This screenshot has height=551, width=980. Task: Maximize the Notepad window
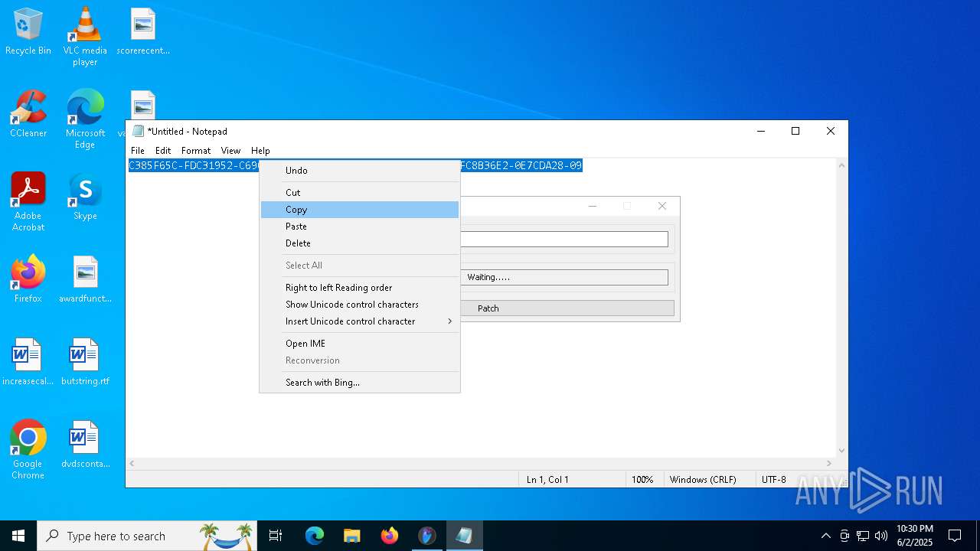click(x=795, y=131)
